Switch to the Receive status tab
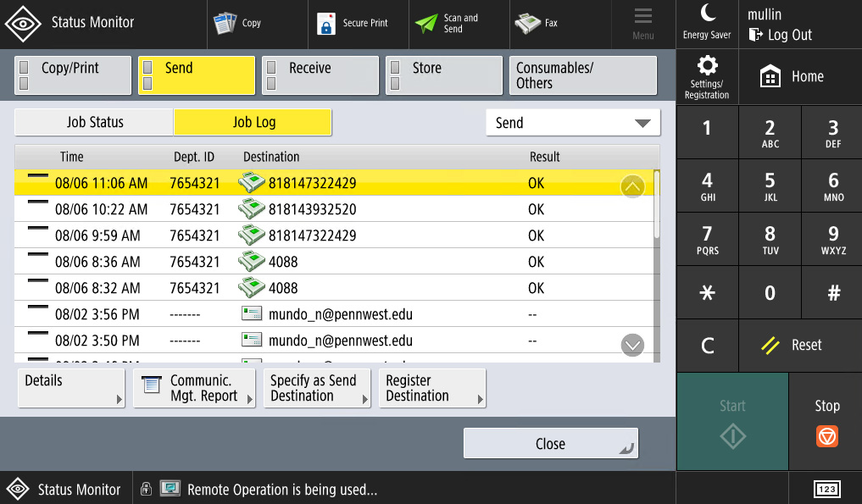The image size is (862, 504). point(320,75)
